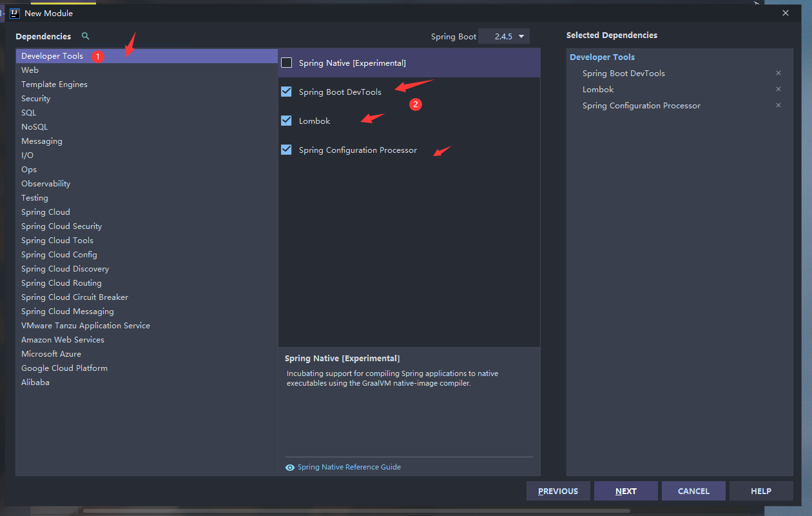
Task: Select Microsoft Azure category
Action: (x=147, y=354)
